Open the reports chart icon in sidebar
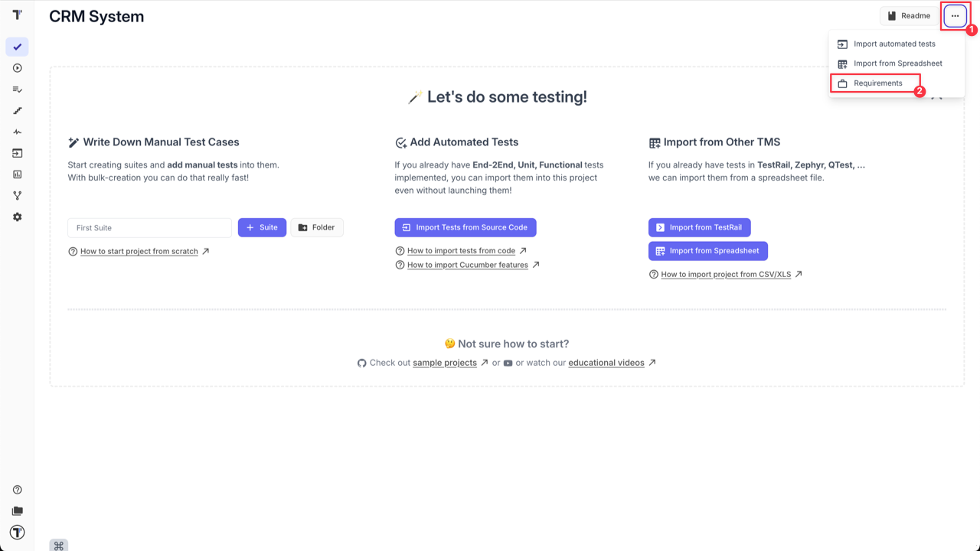The image size is (980, 551). 17,174
